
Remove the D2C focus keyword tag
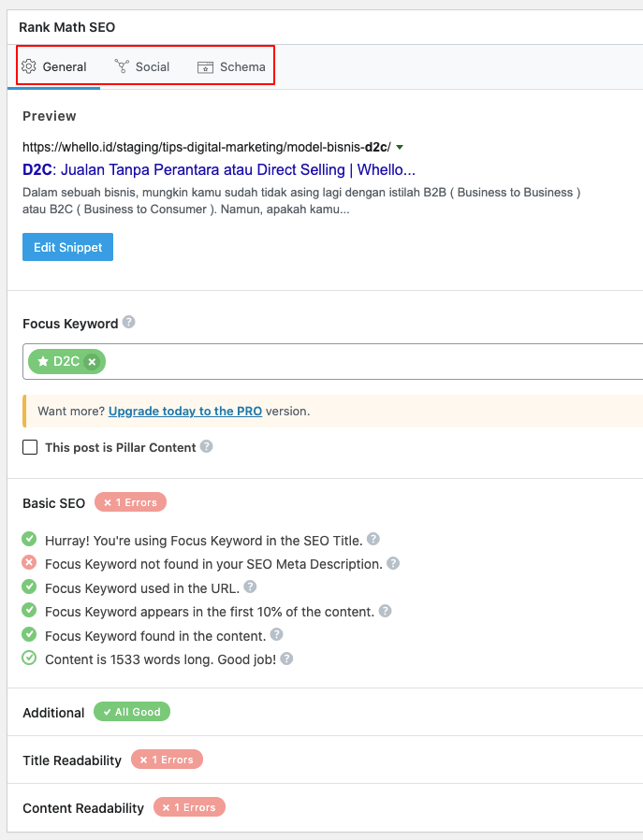(92, 362)
